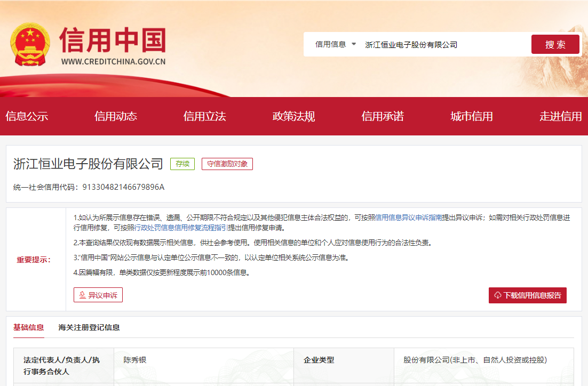588x386 pixels.
Task: Open the 信用信息异议申诉指南 link
Action: [x=408, y=218]
